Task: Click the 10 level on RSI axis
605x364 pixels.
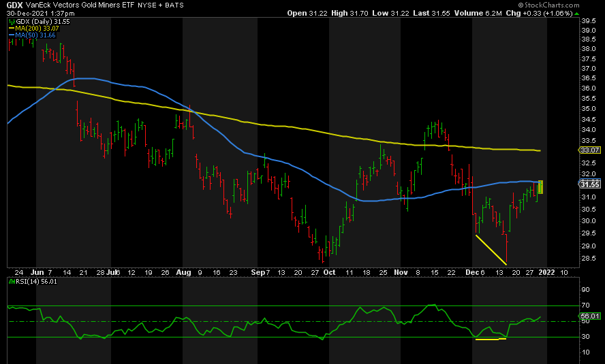Action: coord(585,352)
